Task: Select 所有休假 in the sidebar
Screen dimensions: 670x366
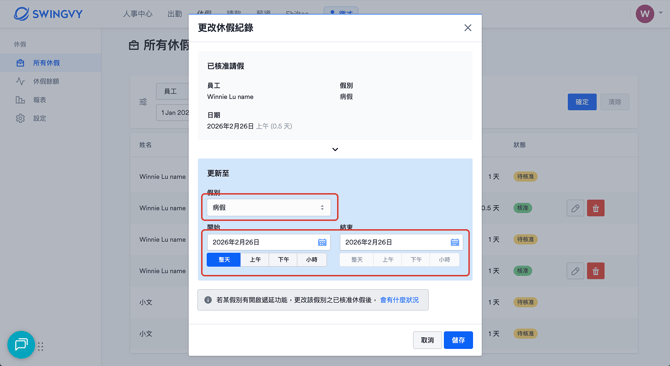Action: coord(50,63)
